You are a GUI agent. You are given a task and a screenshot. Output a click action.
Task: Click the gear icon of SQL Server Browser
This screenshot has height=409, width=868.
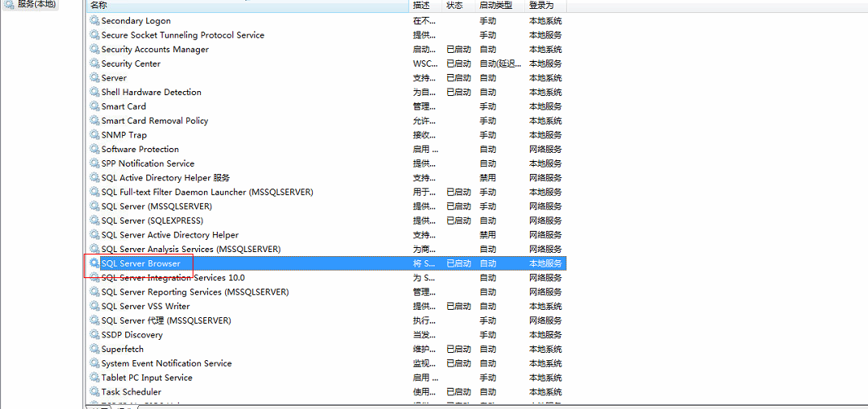click(94, 263)
